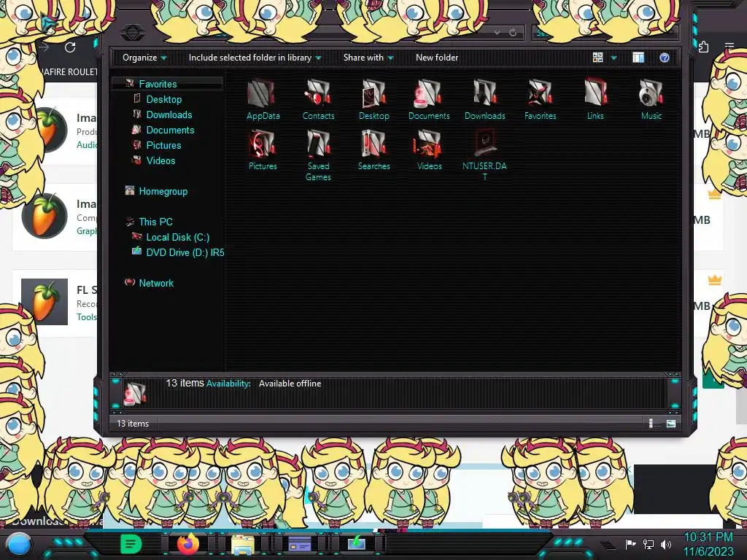747x560 pixels.
Task: Toggle the preview pane icon
Action: 638,58
